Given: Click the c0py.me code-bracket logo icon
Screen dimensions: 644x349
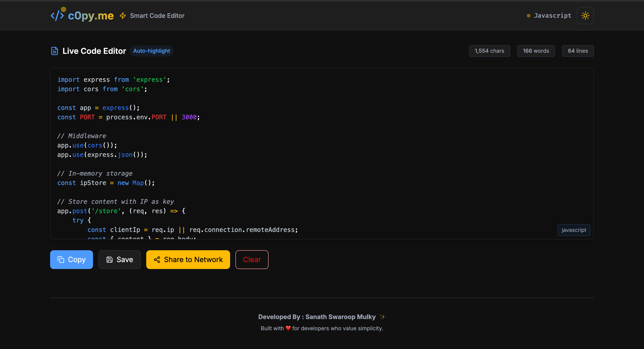Looking at the screenshot, I should coord(57,15).
